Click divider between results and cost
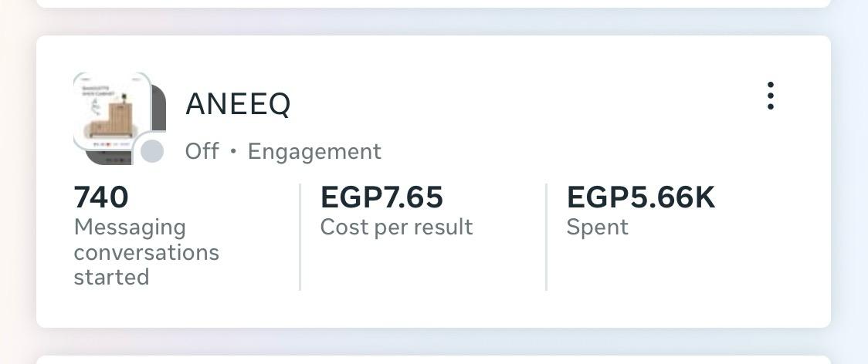Image resolution: width=868 pixels, height=364 pixels. (300, 237)
